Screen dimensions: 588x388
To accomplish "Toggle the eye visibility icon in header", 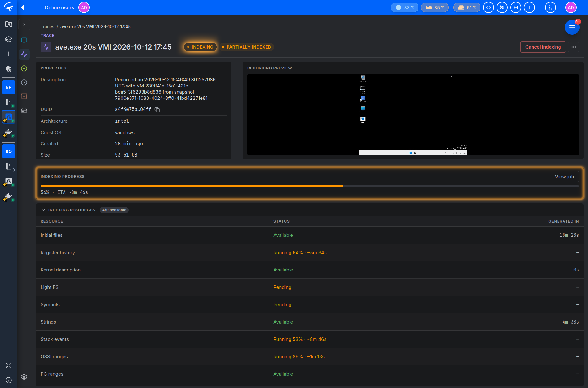I will (x=489, y=7).
